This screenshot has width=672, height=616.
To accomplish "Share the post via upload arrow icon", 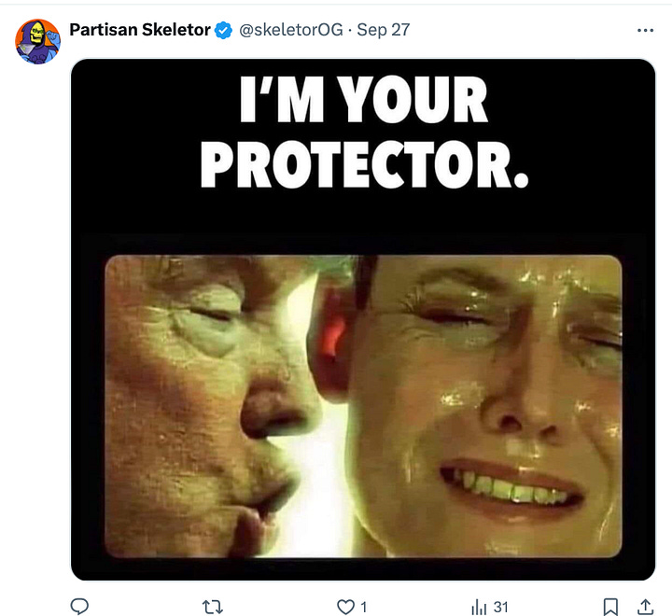I will [x=645, y=607].
